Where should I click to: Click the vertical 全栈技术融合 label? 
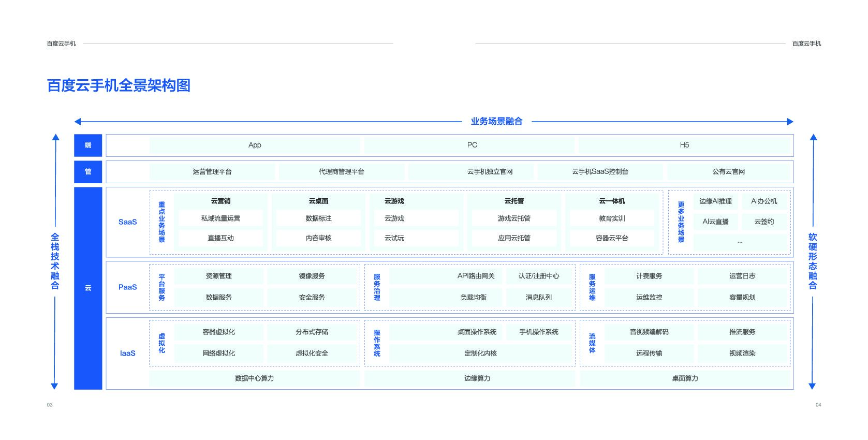coord(55,261)
